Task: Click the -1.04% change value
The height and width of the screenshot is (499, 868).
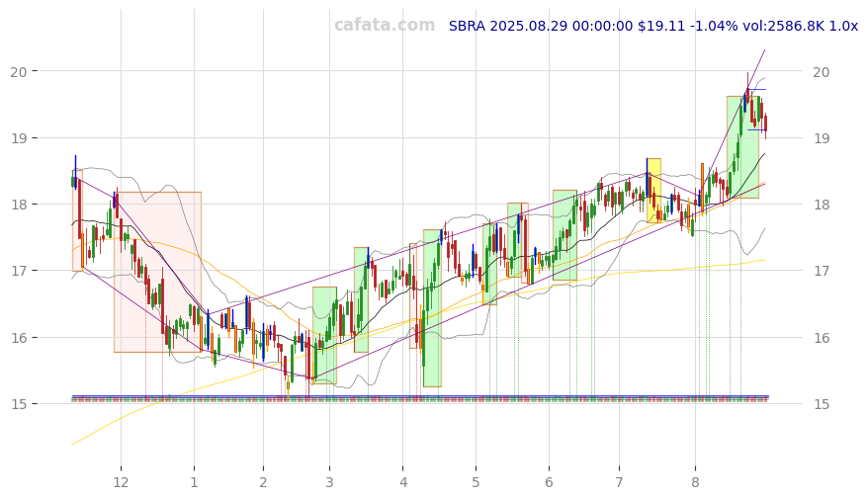Action: click(714, 26)
